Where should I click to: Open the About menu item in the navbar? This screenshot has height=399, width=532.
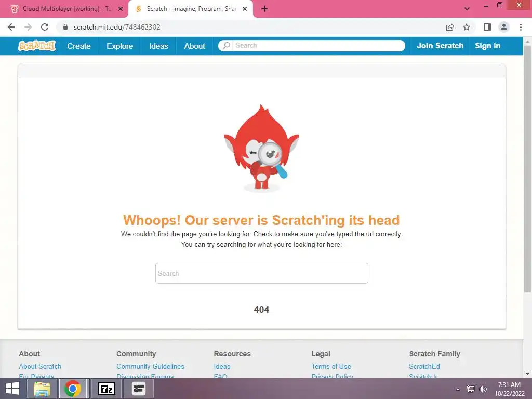tap(194, 46)
